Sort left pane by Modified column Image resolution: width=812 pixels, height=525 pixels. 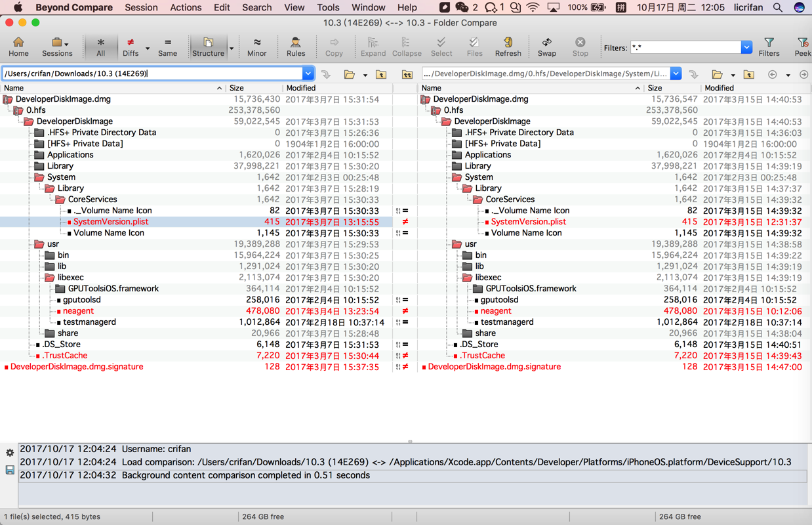click(x=337, y=88)
